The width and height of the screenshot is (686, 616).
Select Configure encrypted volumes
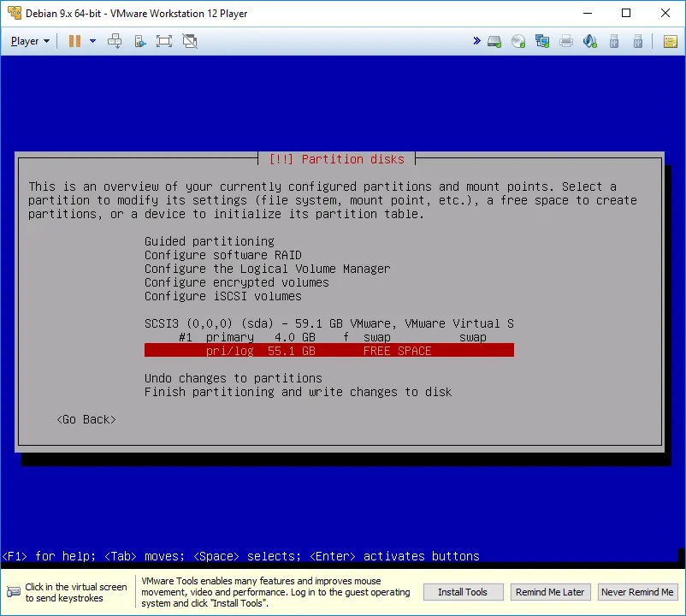pyautogui.click(x=236, y=282)
